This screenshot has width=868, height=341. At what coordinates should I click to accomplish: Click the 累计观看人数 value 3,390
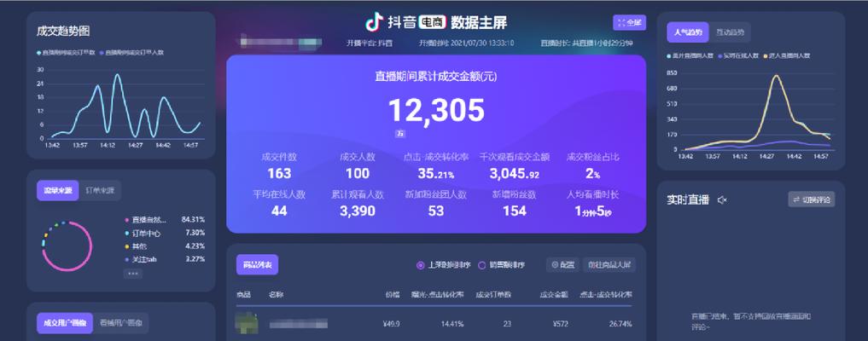(358, 211)
